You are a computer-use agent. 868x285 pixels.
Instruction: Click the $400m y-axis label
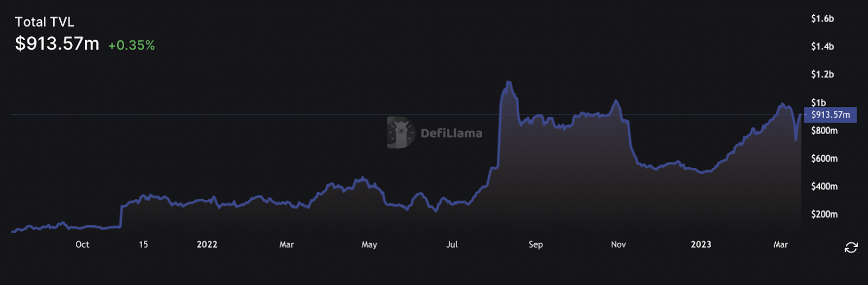(x=825, y=186)
